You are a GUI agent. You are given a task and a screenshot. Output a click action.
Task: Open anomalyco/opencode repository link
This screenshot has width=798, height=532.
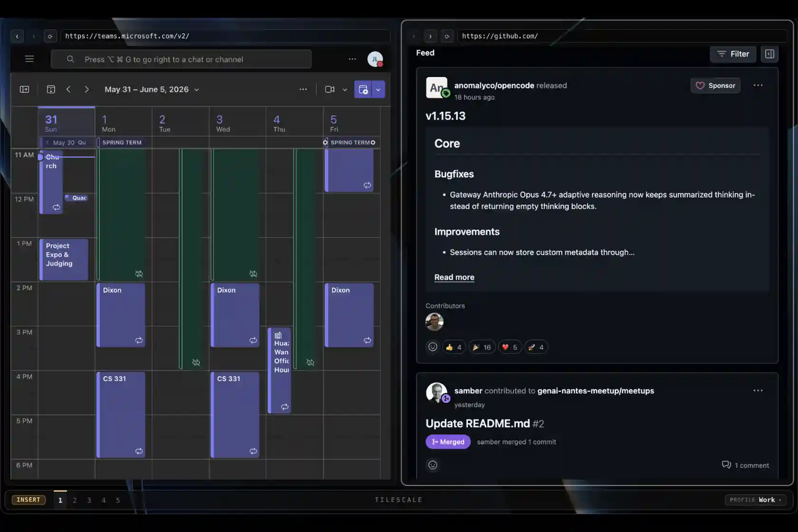point(494,85)
